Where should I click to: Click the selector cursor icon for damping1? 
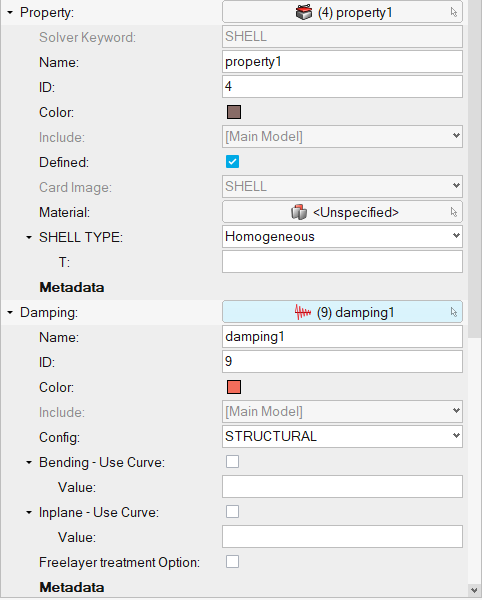click(x=454, y=312)
